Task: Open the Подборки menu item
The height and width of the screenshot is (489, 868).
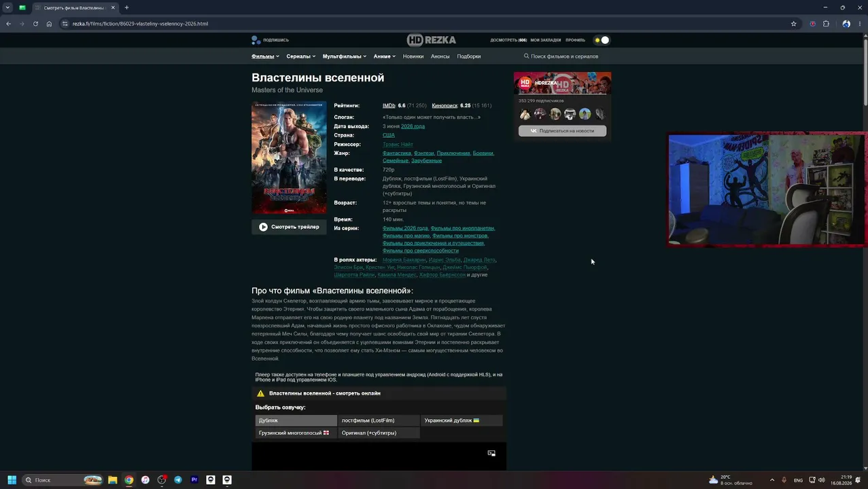Action: coord(469,56)
